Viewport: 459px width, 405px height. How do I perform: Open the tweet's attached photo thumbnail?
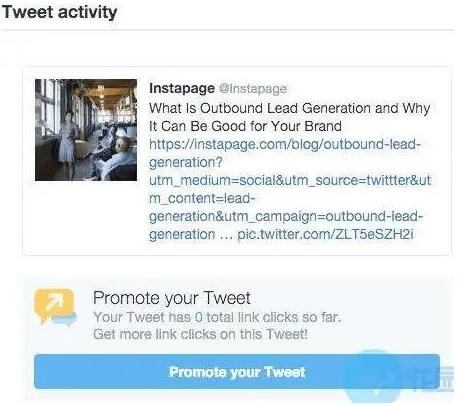pyautogui.click(x=86, y=130)
